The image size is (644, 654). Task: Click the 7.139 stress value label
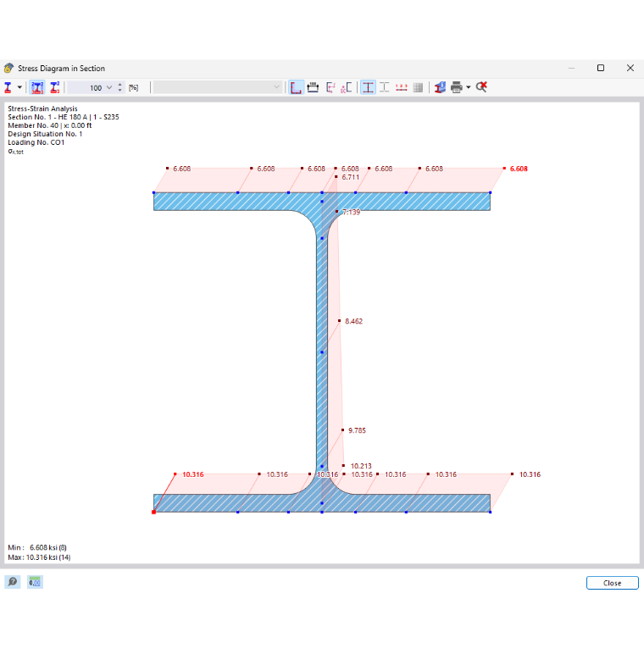351,213
